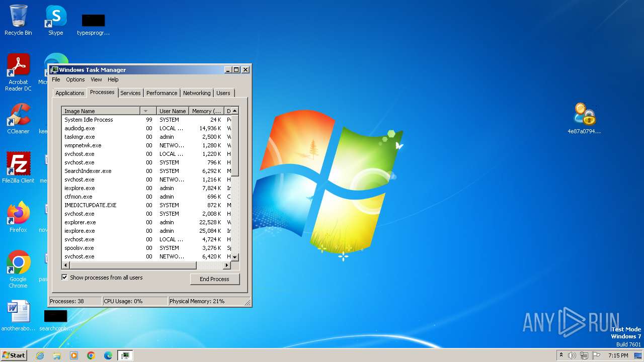Select iexplore.exe row using 25,084 K
Image resolution: width=644 pixels, height=362 pixels.
click(x=146, y=231)
